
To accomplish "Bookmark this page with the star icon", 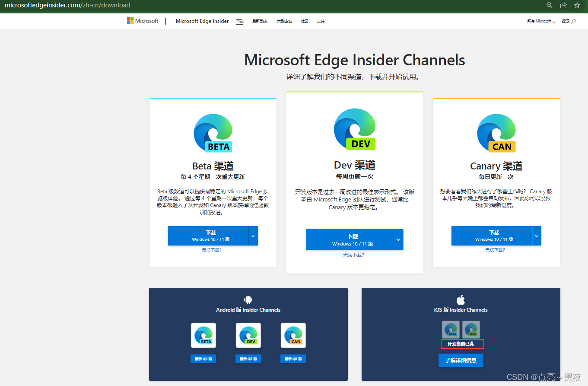I will pos(577,5).
